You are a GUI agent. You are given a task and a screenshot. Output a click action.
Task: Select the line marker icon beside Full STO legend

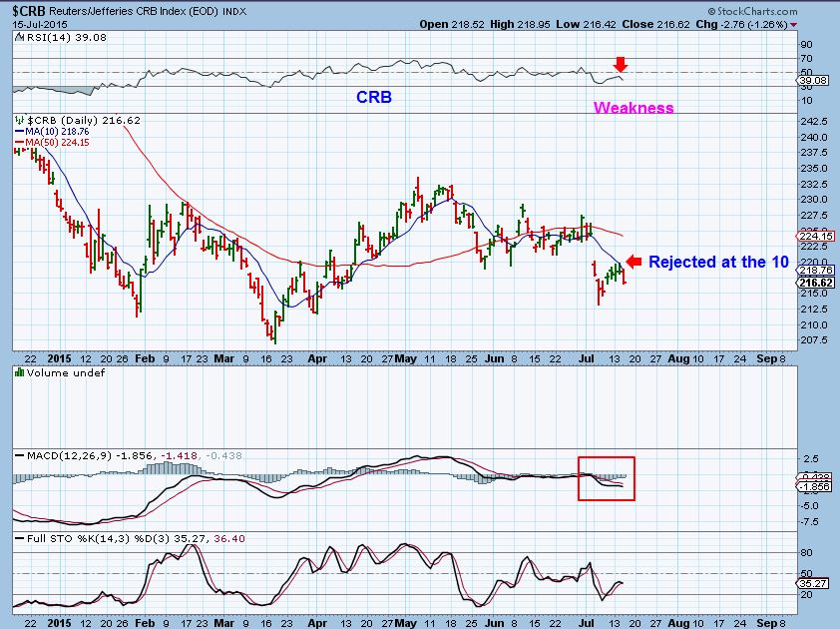coord(20,537)
